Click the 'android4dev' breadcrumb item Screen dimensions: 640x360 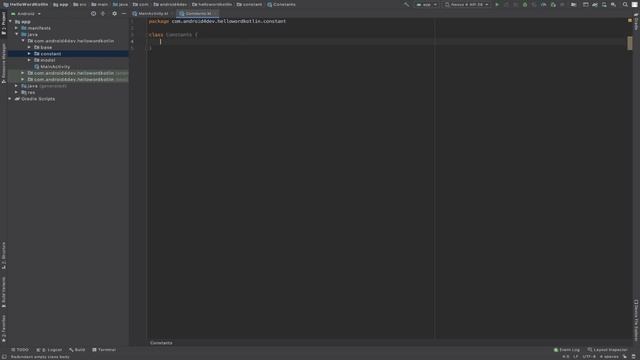170,4
